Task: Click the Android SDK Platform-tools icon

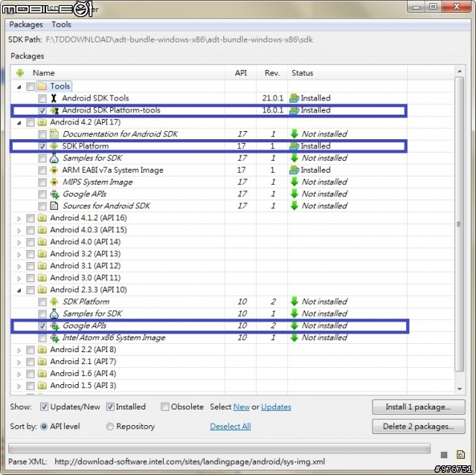Action: click(54, 111)
